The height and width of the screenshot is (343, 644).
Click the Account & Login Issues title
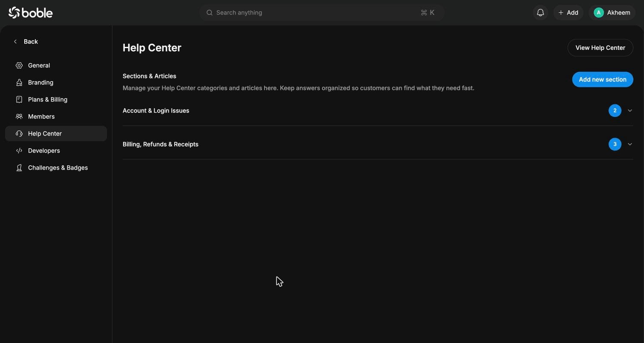point(156,111)
